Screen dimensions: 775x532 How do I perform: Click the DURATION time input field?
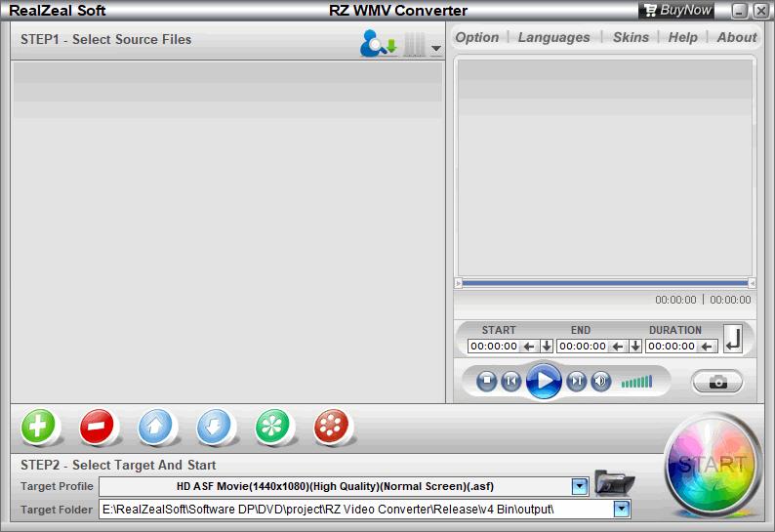[672, 347]
